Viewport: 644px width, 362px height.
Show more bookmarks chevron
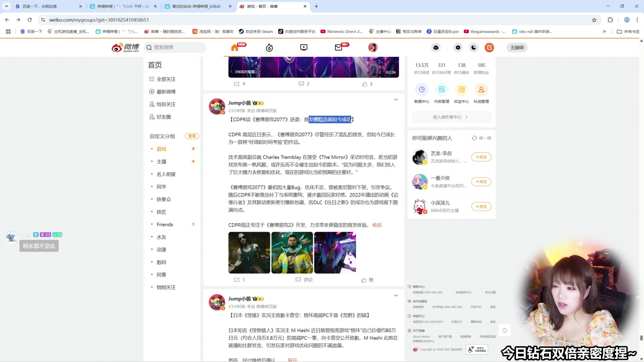tap(604, 32)
